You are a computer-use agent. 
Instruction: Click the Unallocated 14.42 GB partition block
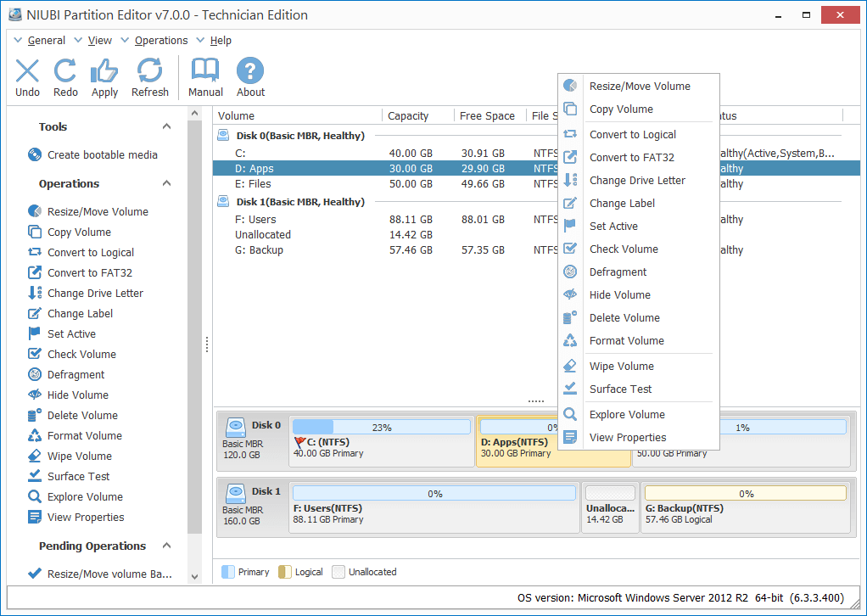click(x=610, y=507)
